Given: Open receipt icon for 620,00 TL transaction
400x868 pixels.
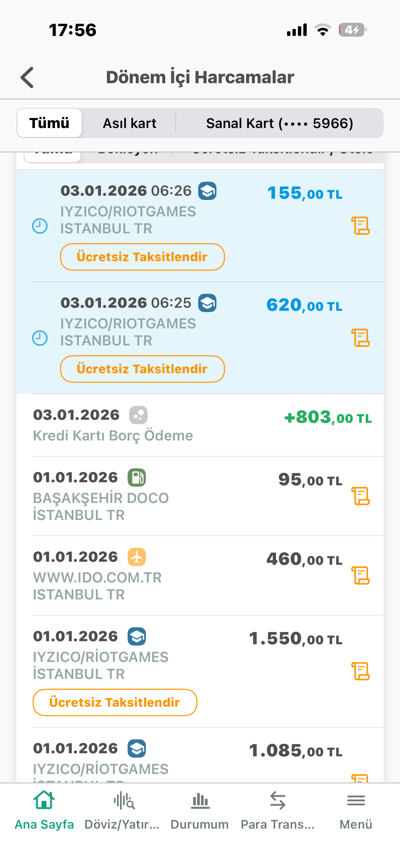Looking at the screenshot, I should (x=360, y=338).
